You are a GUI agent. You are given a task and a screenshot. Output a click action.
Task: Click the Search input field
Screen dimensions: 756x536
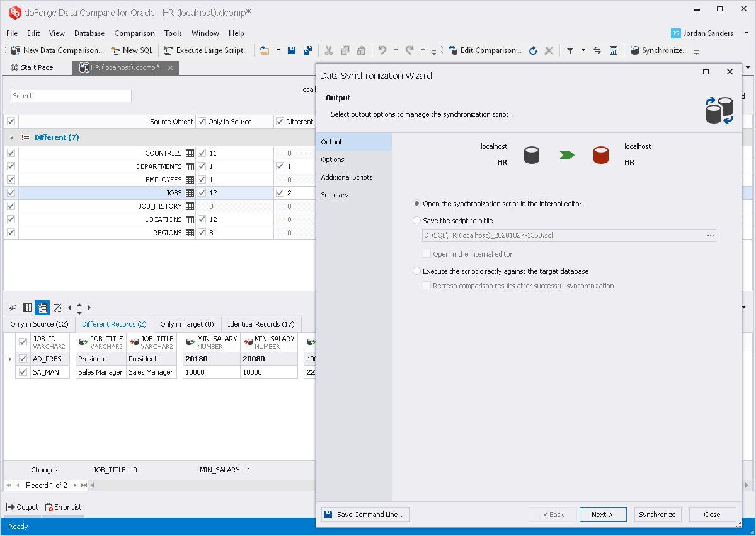tap(71, 96)
